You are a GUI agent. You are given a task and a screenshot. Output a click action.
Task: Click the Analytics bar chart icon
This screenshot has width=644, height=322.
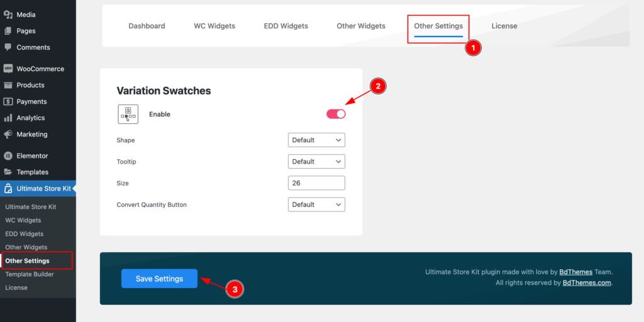pyautogui.click(x=8, y=118)
